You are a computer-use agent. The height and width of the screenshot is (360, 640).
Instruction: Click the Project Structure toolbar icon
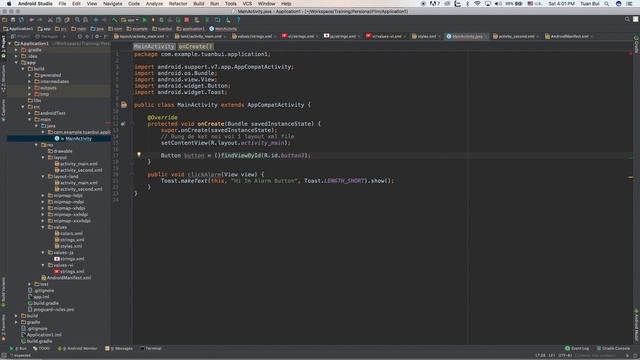pyautogui.click(x=218, y=20)
